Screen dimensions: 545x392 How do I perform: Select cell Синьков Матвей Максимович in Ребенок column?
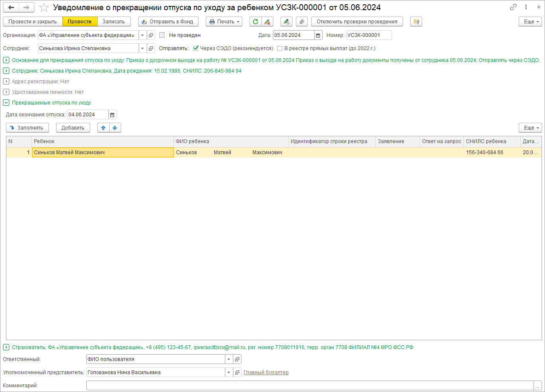(x=102, y=152)
